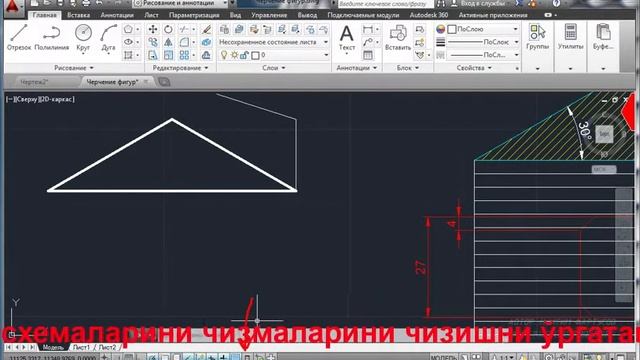The image size is (640, 360).
Task: Click the new drawing tab button
Action: click(x=164, y=82)
